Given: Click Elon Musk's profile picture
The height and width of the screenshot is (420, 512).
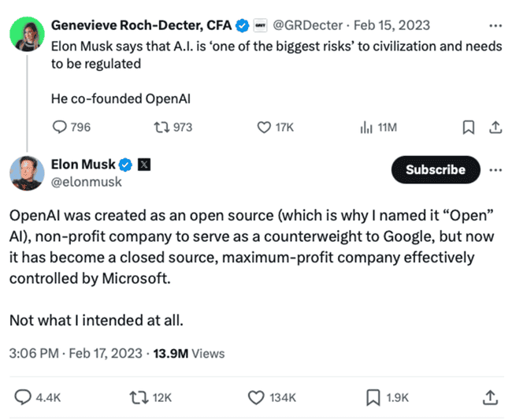Looking at the screenshot, I should pos(27,173).
